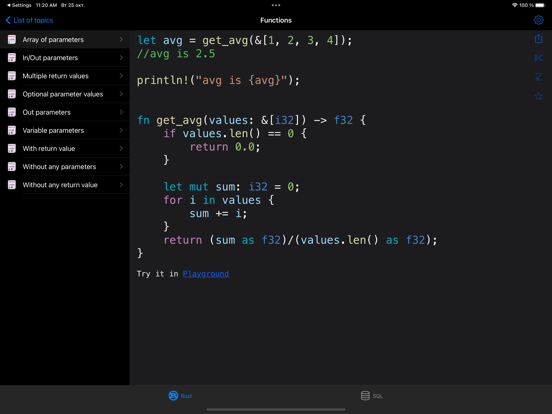Click document icon beside In/Out parameters
Image resolution: width=552 pixels, height=414 pixels.
tap(12, 57)
